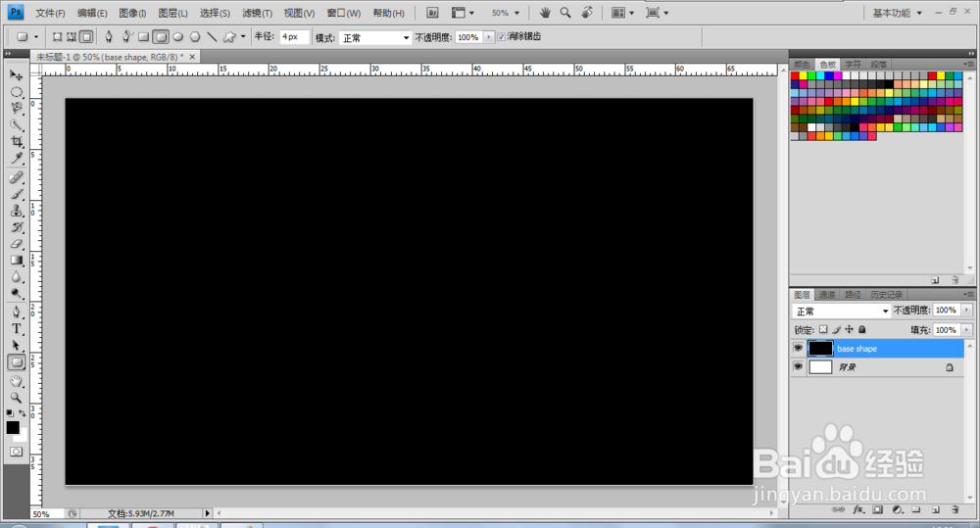Viewport: 980px width, 528px height.
Task: Open the 窗口(W) menu
Action: pos(344,13)
